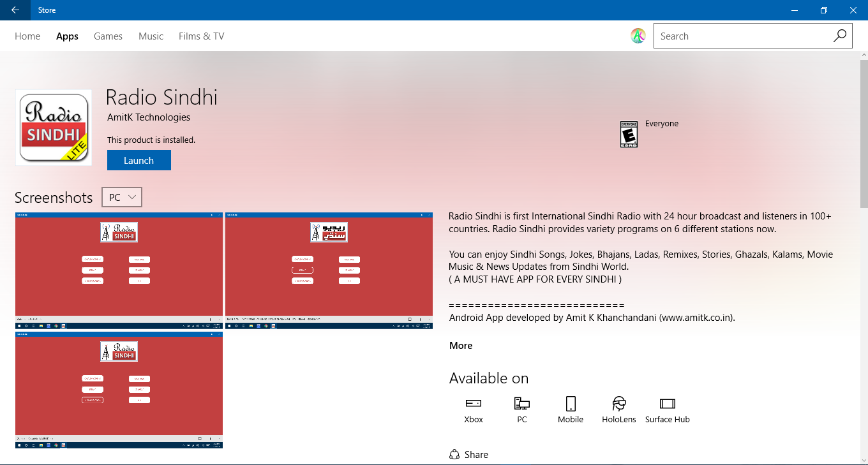Screen dimensions: 868x465
Task: Open the Apps tab
Action: (x=67, y=36)
